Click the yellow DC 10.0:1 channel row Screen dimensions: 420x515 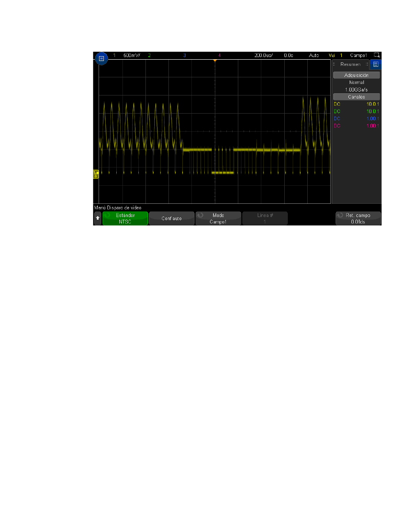click(356, 104)
